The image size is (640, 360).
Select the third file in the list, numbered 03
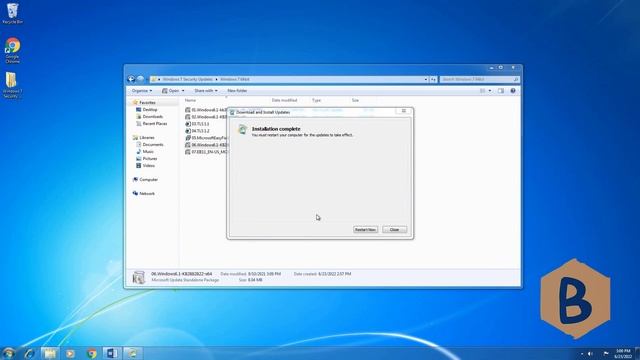tap(197, 124)
